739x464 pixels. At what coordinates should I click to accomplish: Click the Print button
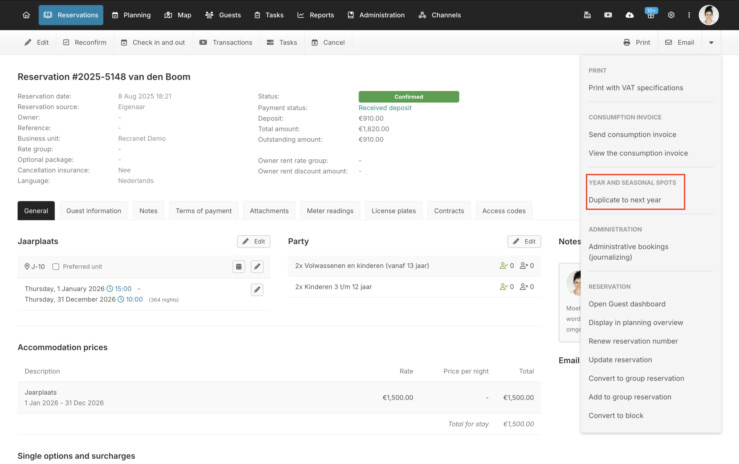[636, 42]
